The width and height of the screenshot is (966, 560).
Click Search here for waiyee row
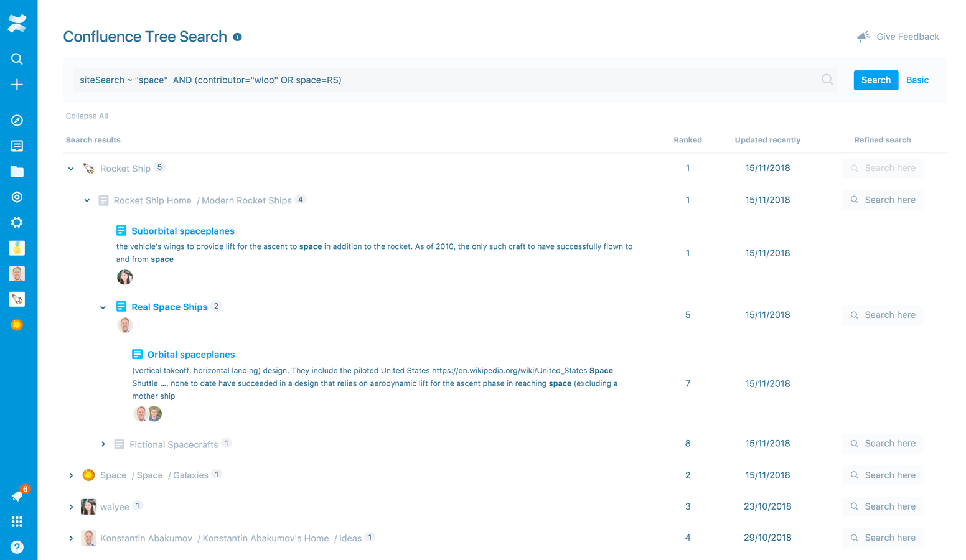pos(882,506)
